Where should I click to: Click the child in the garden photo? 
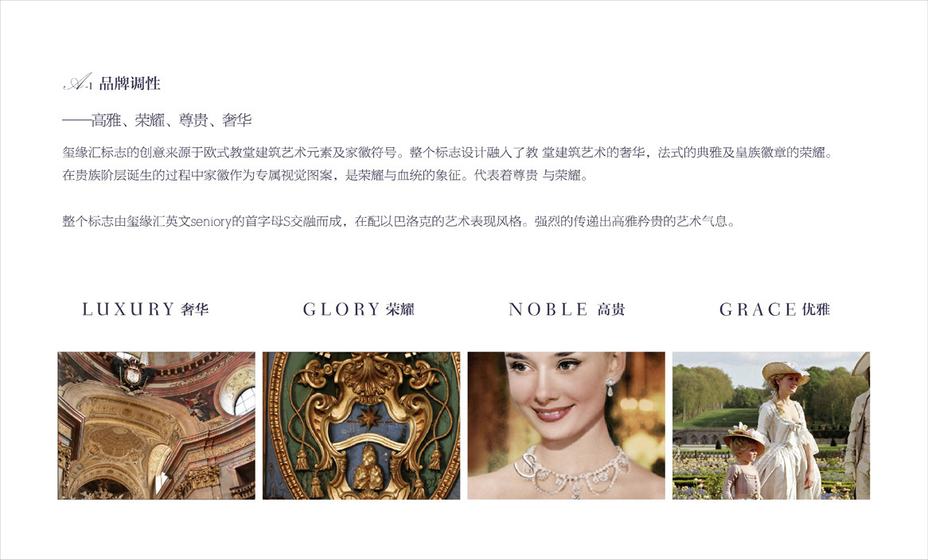click(744, 463)
